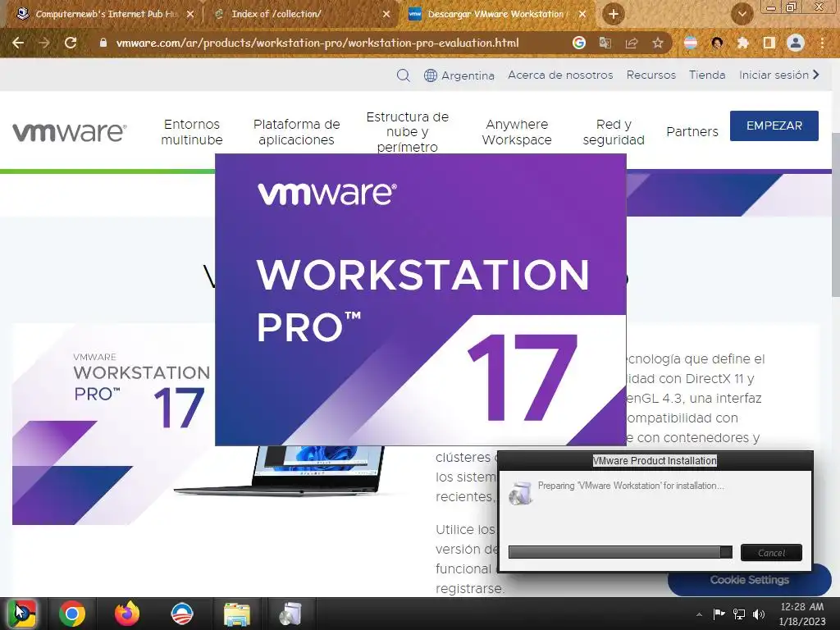Click the network tray icon

(739, 614)
